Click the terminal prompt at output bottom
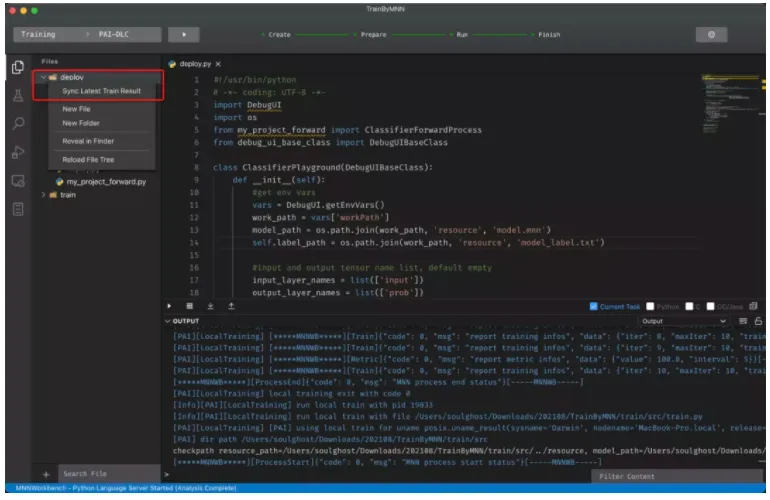Viewport: 770px width, 500px height. point(166,474)
